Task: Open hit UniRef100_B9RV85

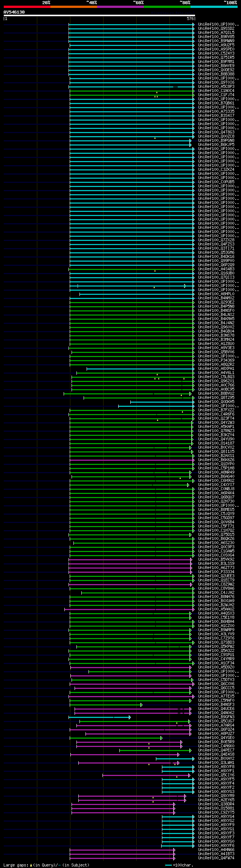Action: pyautogui.click(x=216, y=37)
